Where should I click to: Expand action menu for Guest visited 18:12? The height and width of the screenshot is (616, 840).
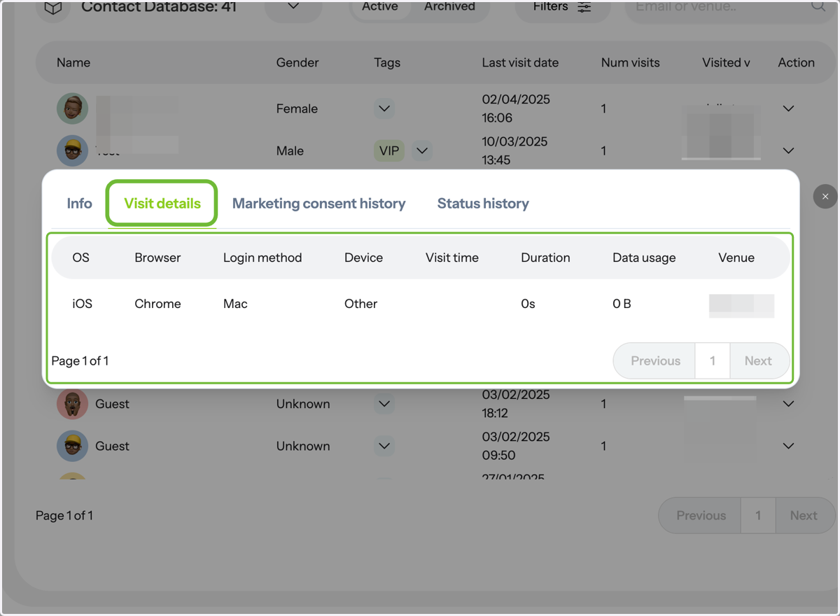788,404
